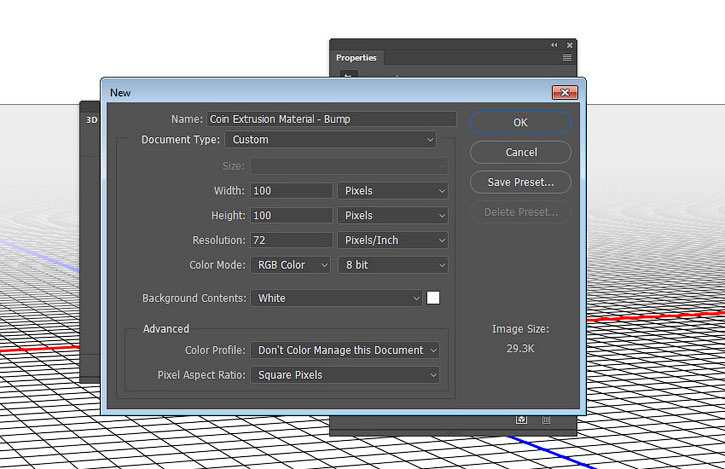The image size is (725, 469).
Task: Close the Properties panel with its X icon
Action: [569, 45]
